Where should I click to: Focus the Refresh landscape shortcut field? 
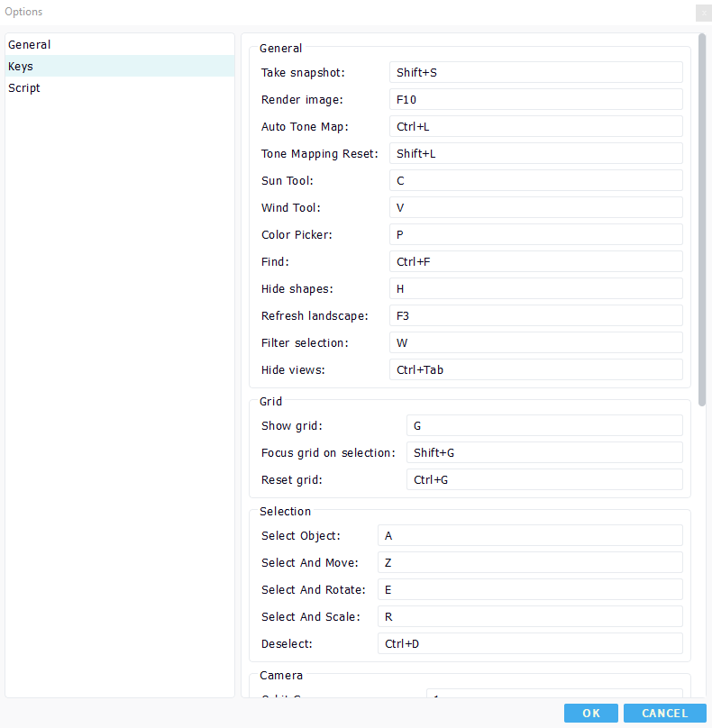pos(535,316)
